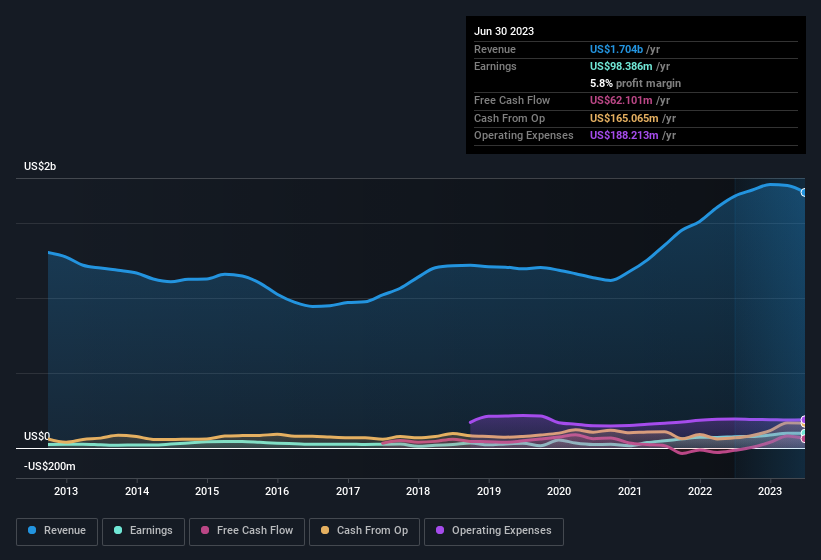Click the Revenue endpoint marker on chart
Screen dimensions: 821x560
click(804, 193)
